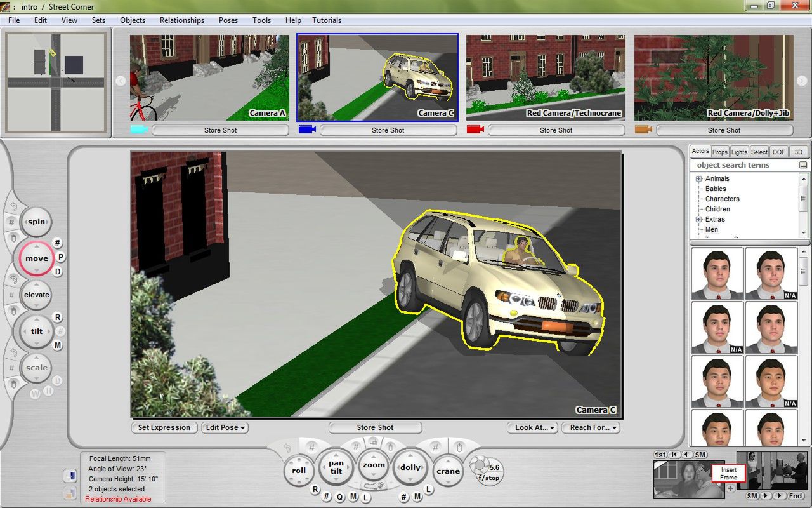Click the cyan Camera A icon
This screenshot has width=812, height=508.
138,130
